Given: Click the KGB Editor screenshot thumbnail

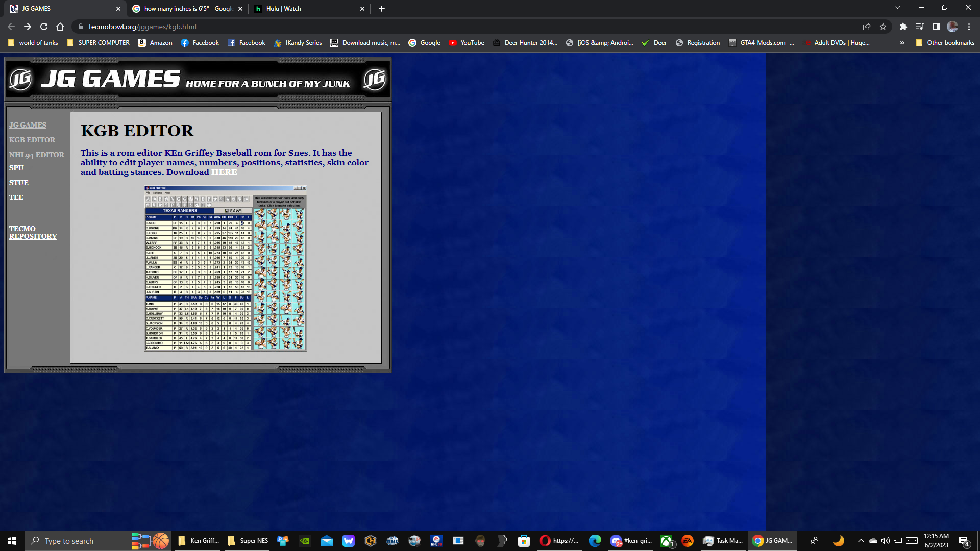Looking at the screenshot, I should (x=226, y=267).
